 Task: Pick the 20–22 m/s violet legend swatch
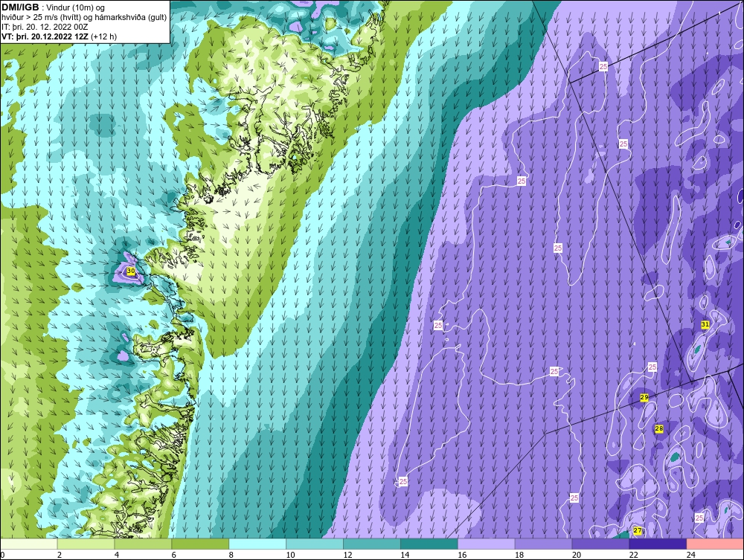coord(600,544)
